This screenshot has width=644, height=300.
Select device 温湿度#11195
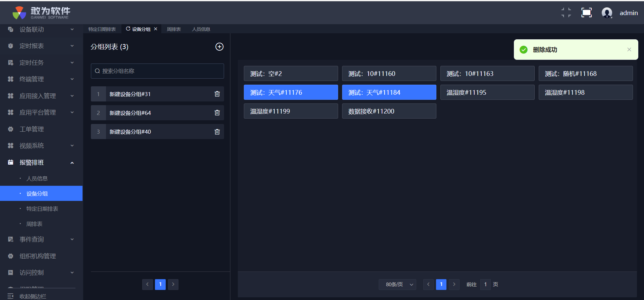[487, 92]
